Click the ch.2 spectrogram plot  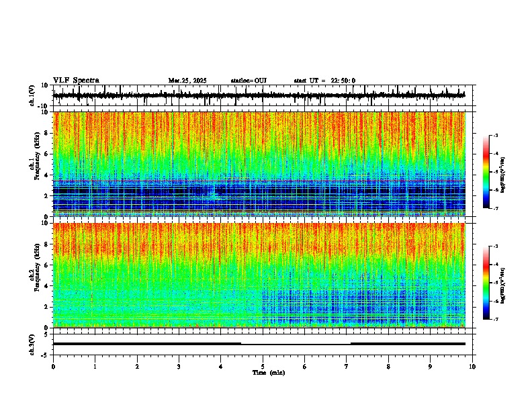259,275
